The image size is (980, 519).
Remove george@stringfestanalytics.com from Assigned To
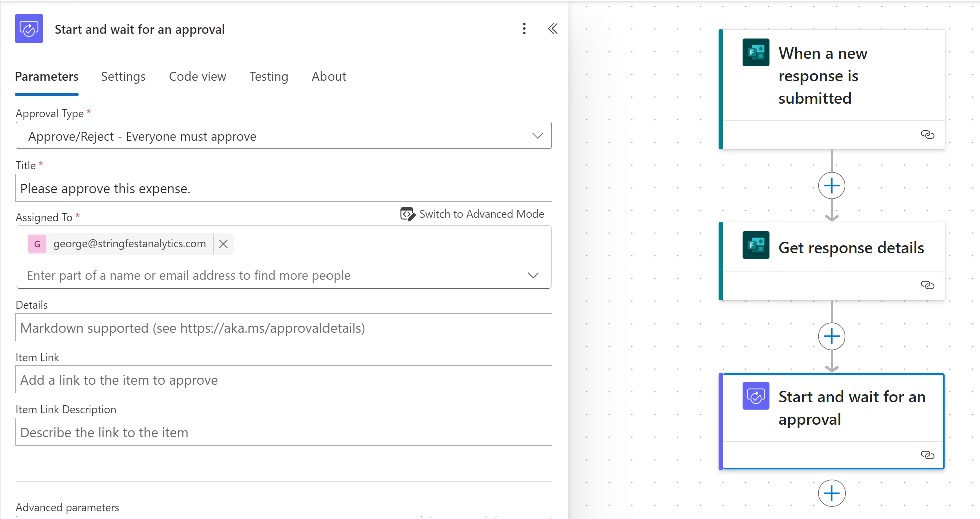[223, 244]
